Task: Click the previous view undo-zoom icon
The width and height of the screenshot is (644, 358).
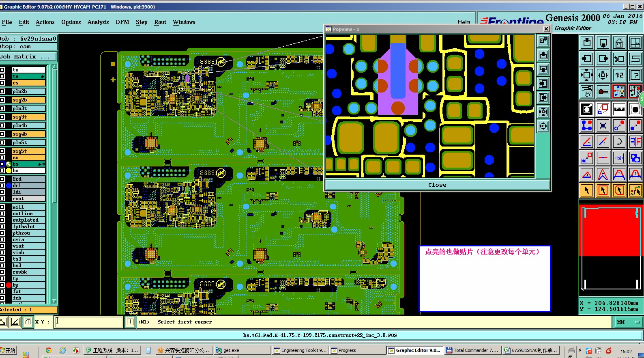Action: point(619,59)
